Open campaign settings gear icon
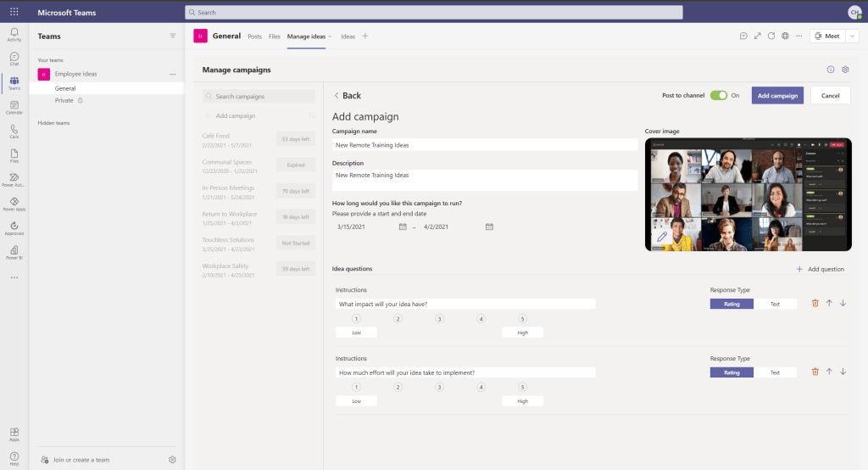Screen dimensions: 868x470 [x=845, y=70]
